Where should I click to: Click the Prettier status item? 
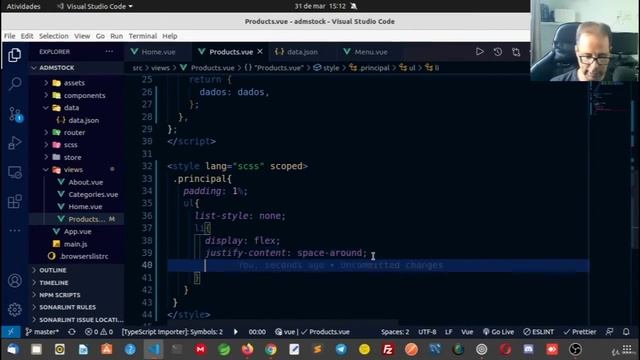pyautogui.click(x=580, y=332)
